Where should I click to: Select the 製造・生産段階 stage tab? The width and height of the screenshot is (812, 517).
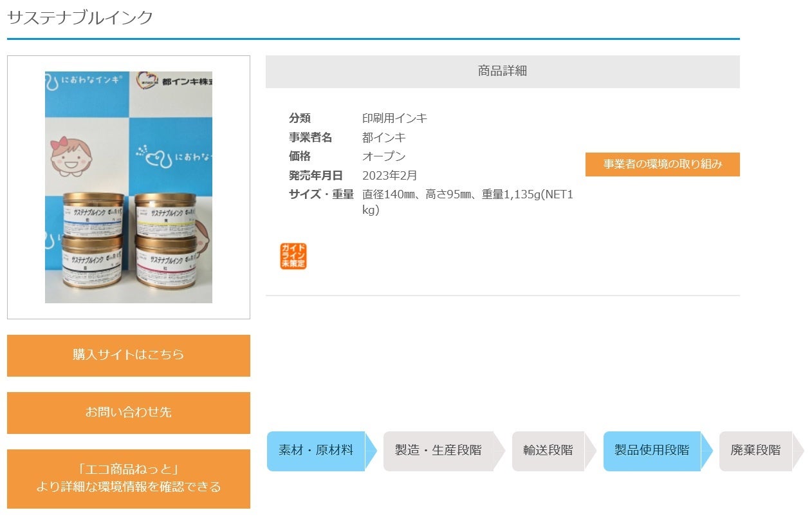[444, 451]
